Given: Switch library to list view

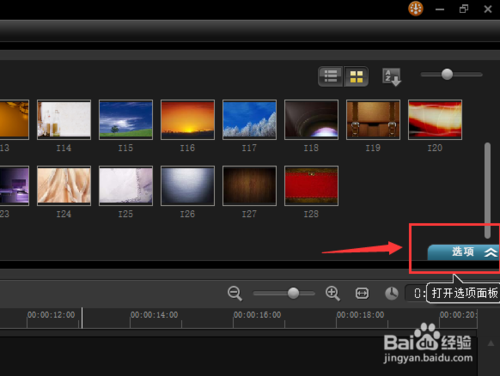Looking at the screenshot, I should [330, 76].
